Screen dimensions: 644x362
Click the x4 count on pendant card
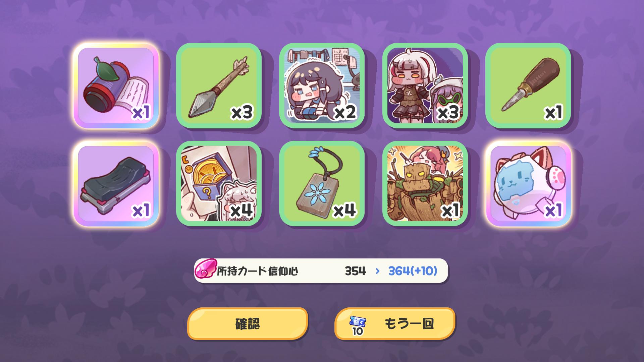point(344,210)
